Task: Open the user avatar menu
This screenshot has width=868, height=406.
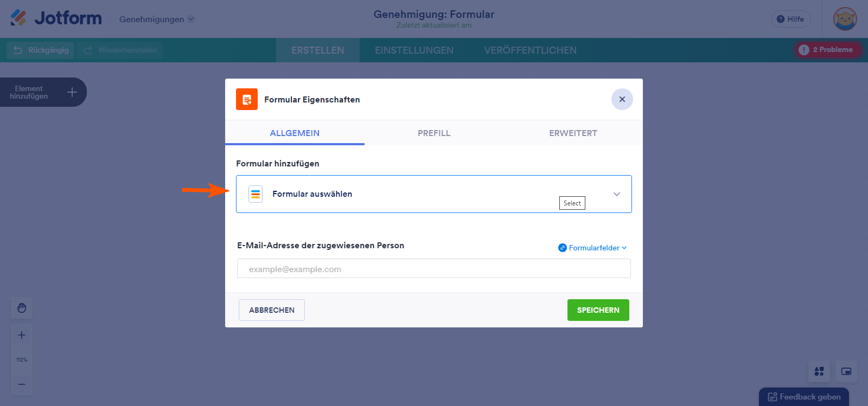Action: [x=845, y=19]
